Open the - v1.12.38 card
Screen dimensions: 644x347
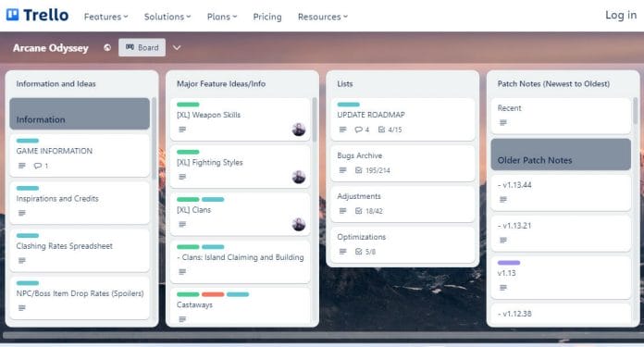561,314
